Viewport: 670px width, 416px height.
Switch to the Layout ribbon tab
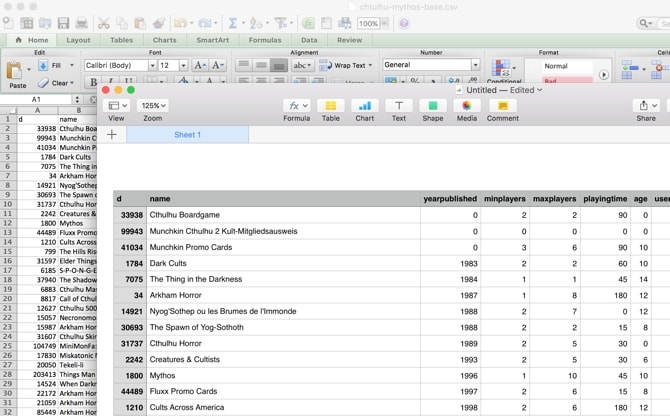click(x=78, y=40)
